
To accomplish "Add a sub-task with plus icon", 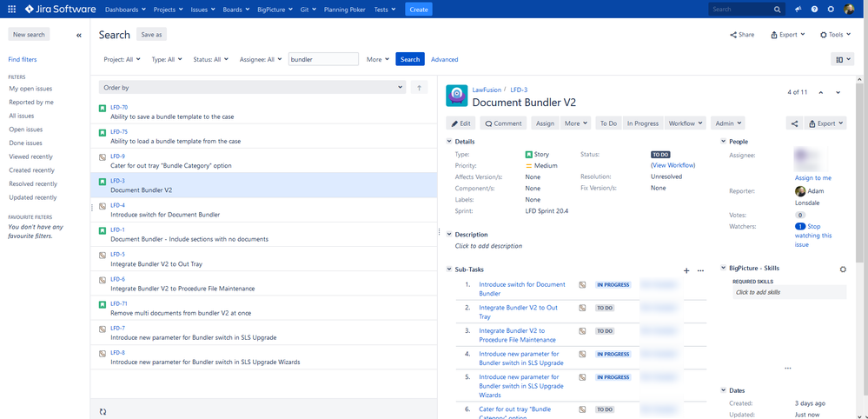I will [x=686, y=270].
